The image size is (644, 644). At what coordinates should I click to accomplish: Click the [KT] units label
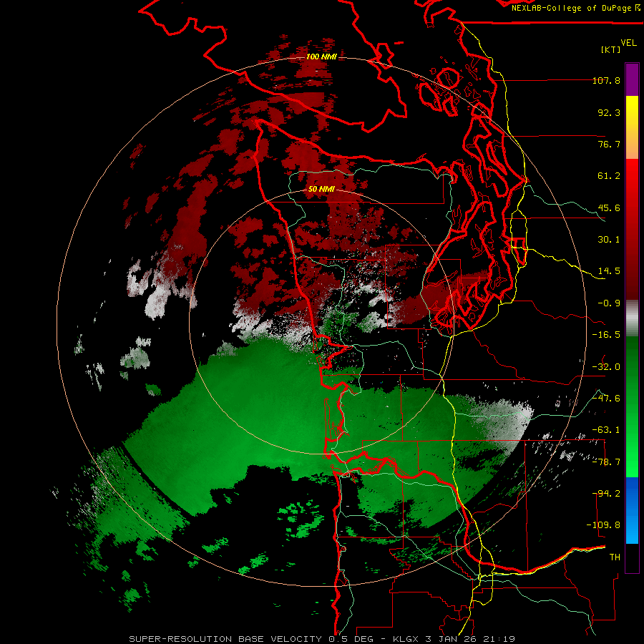click(611, 49)
